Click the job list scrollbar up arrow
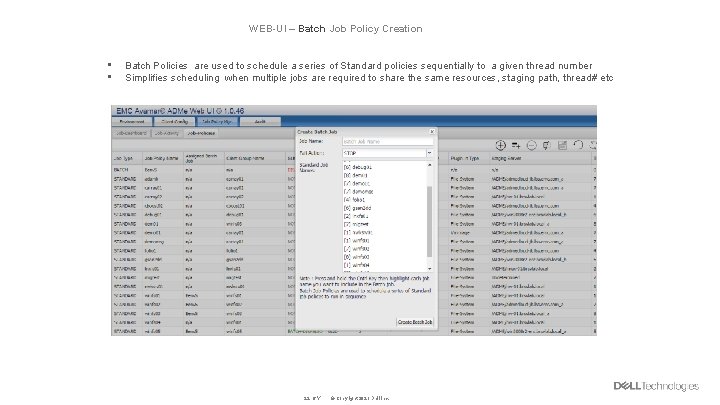 click(x=430, y=164)
